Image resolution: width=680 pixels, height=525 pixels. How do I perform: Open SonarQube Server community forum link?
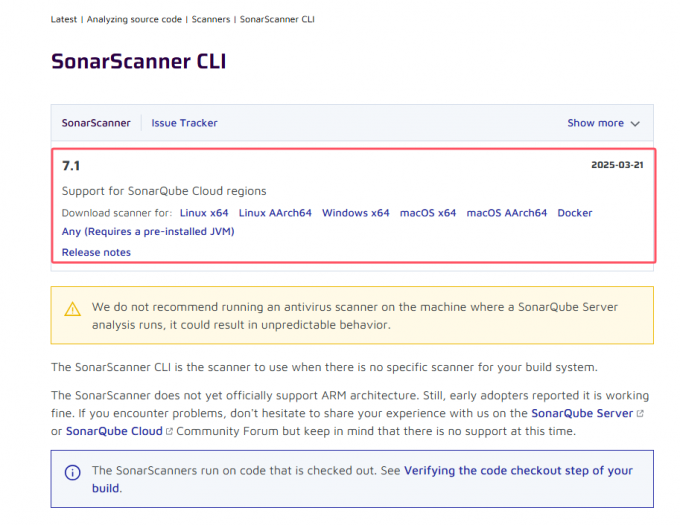click(582, 413)
